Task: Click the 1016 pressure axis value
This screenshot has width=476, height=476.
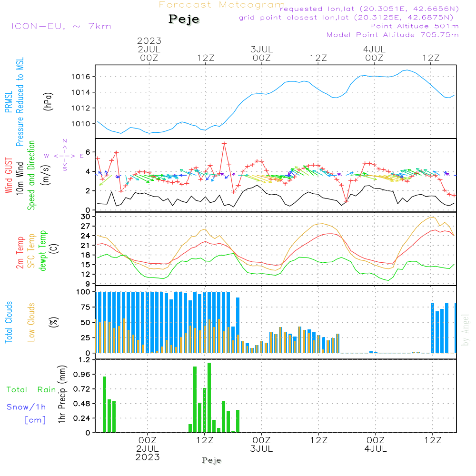Action: pos(81,77)
